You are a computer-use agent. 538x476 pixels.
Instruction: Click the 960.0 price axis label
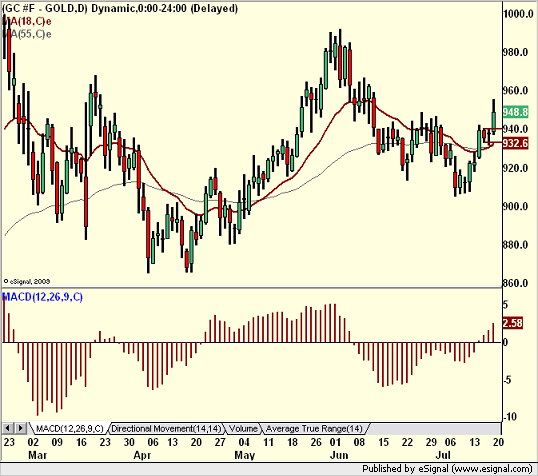click(x=515, y=91)
